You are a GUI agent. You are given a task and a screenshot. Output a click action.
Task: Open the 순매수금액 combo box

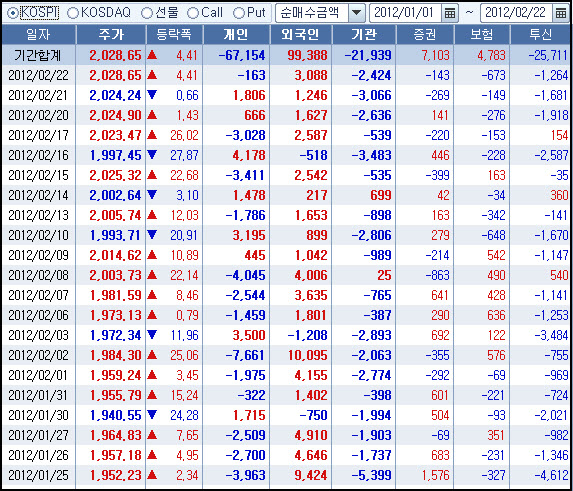point(320,13)
